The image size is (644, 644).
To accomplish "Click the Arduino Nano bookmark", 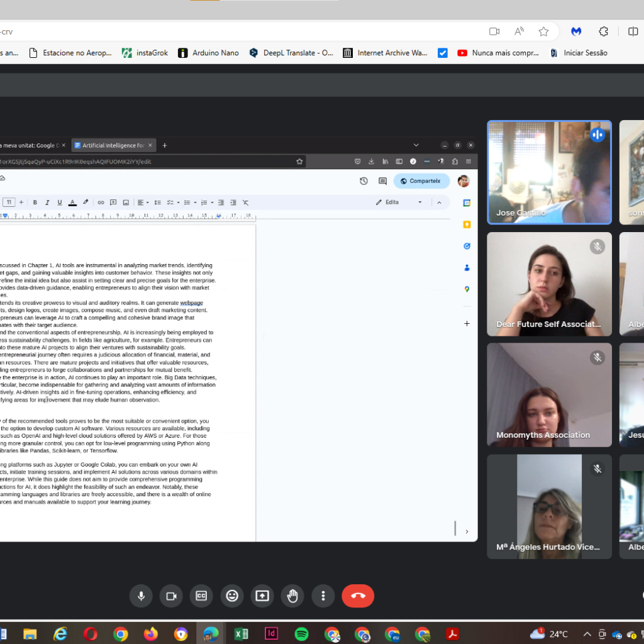I will coord(208,53).
